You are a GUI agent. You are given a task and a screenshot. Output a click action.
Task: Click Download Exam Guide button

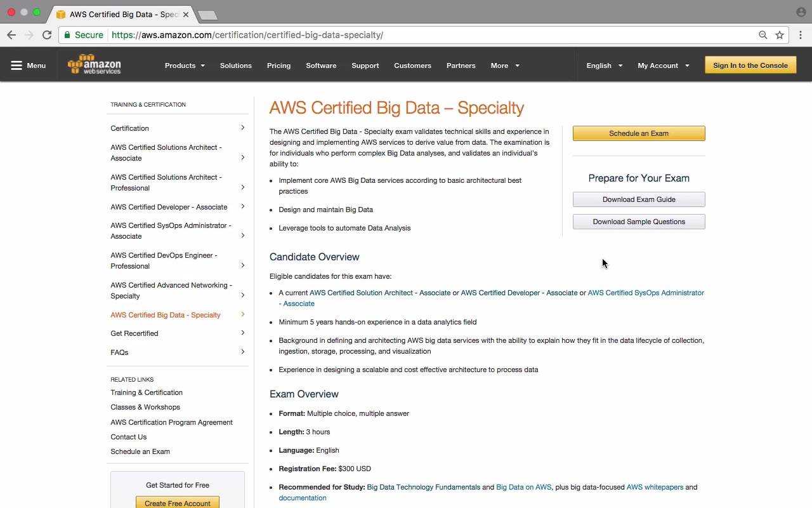pyautogui.click(x=639, y=199)
